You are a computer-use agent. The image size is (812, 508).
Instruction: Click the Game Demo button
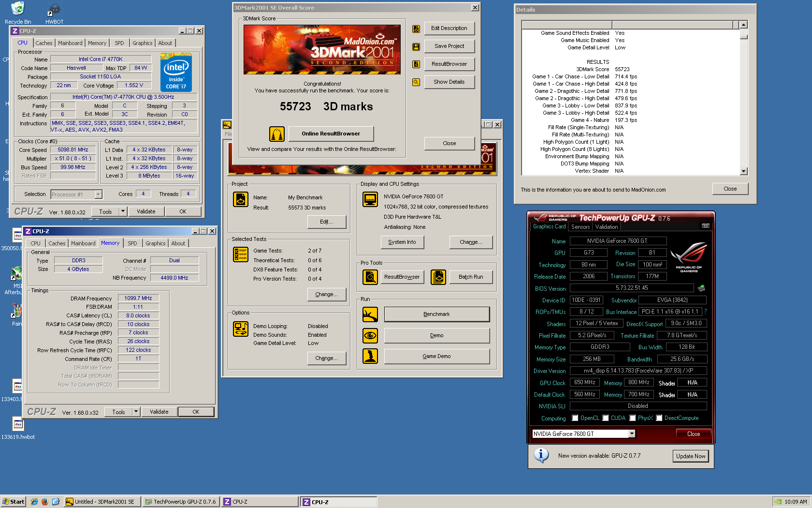pos(436,356)
